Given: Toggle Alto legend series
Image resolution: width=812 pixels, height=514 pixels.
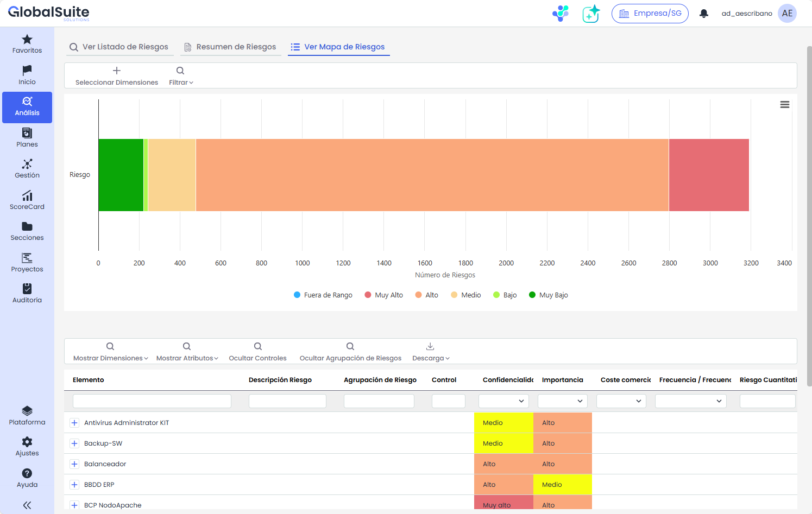Looking at the screenshot, I should 427,295.
